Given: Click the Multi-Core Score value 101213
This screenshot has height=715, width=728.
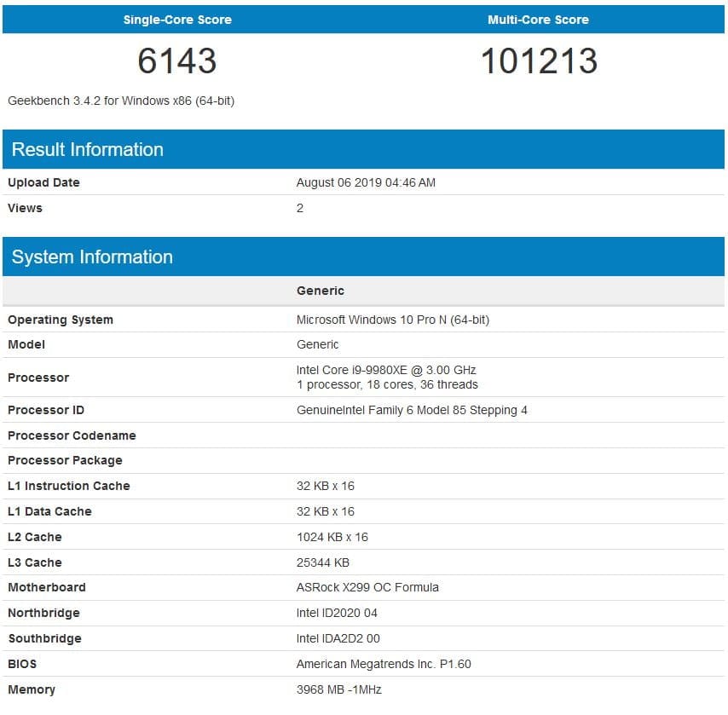Looking at the screenshot, I should [539, 61].
